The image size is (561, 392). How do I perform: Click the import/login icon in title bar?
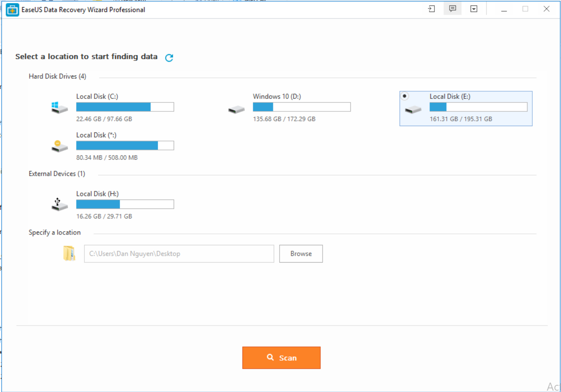click(431, 9)
